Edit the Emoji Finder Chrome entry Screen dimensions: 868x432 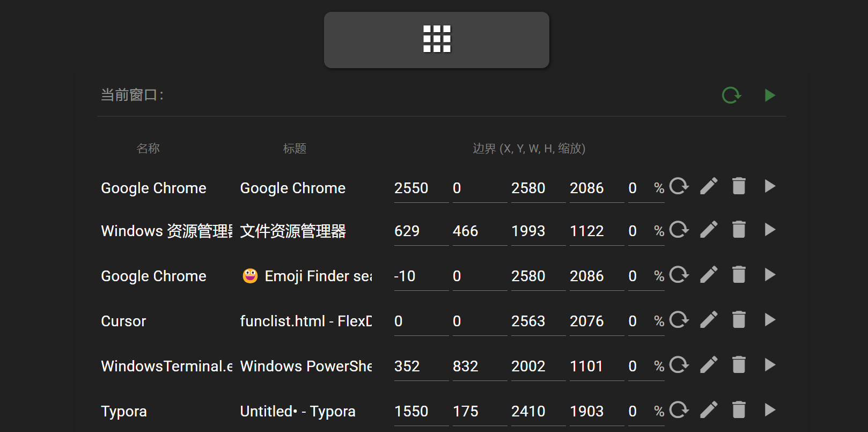pos(709,275)
